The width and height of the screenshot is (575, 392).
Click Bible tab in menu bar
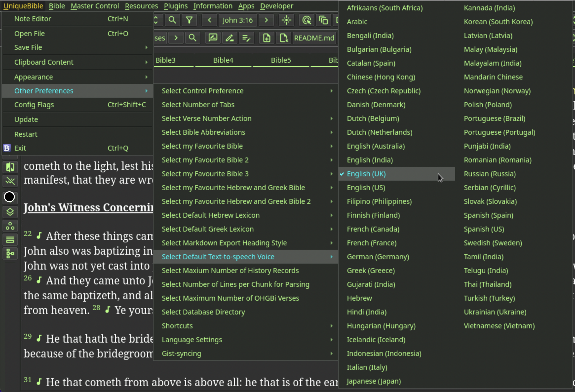(57, 6)
